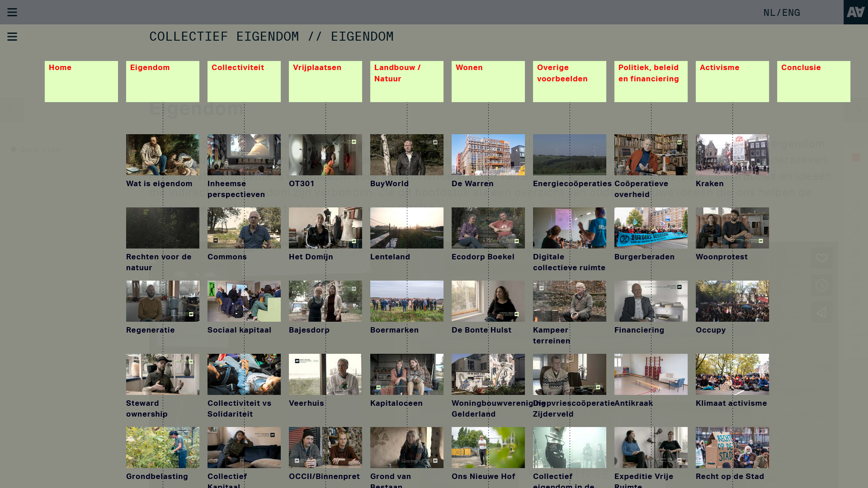Open the De Warren building thumbnail
The width and height of the screenshot is (868, 488).
pyautogui.click(x=488, y=155)
